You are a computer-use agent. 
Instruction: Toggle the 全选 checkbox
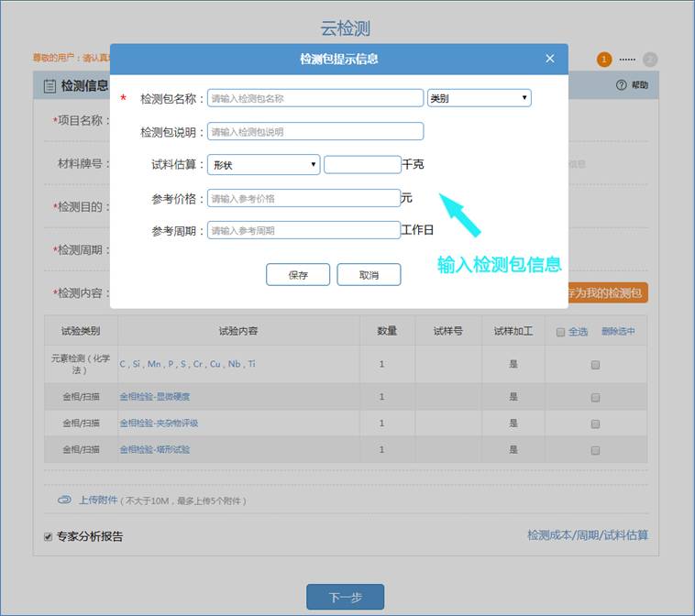pos(560,332)
